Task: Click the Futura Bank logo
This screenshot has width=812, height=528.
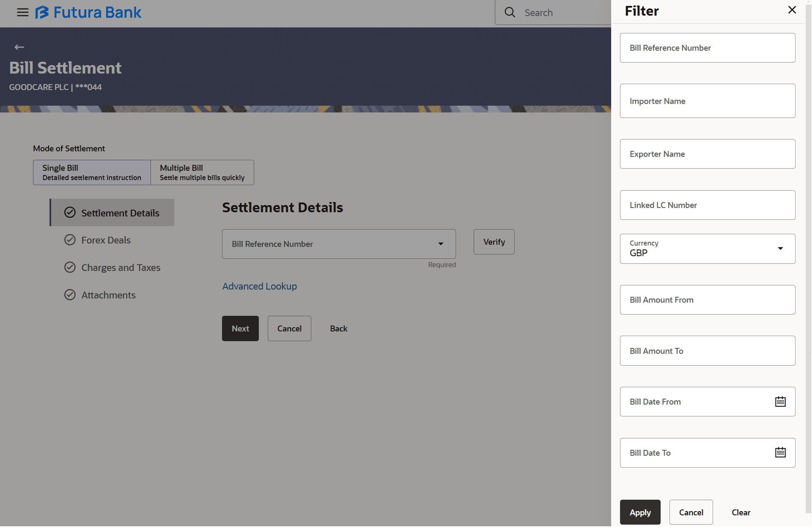Action: (88, 12)
